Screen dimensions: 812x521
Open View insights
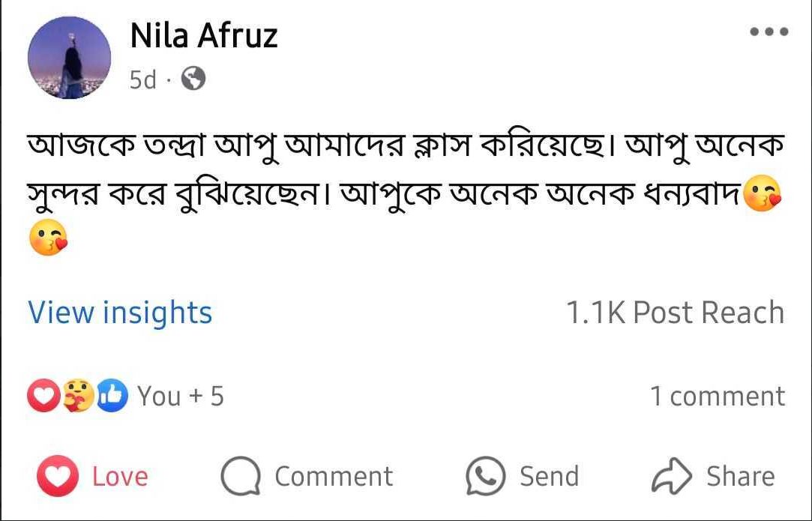[120, 313]
